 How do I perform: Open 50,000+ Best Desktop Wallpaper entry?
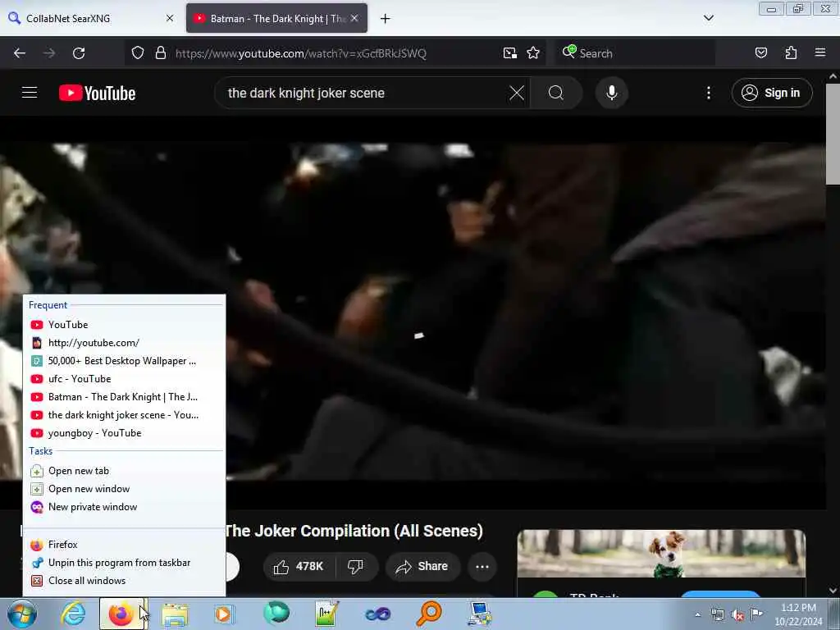126,361
